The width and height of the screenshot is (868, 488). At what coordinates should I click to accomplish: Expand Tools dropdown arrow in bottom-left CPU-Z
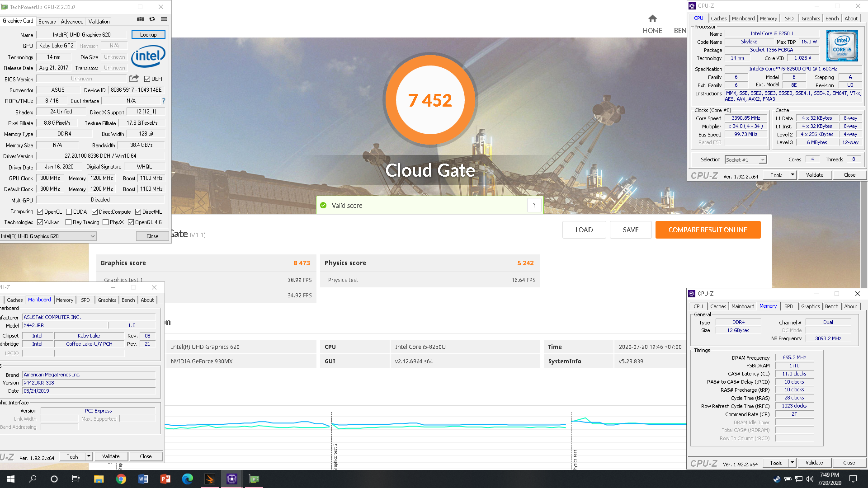(x=89, y=456)
